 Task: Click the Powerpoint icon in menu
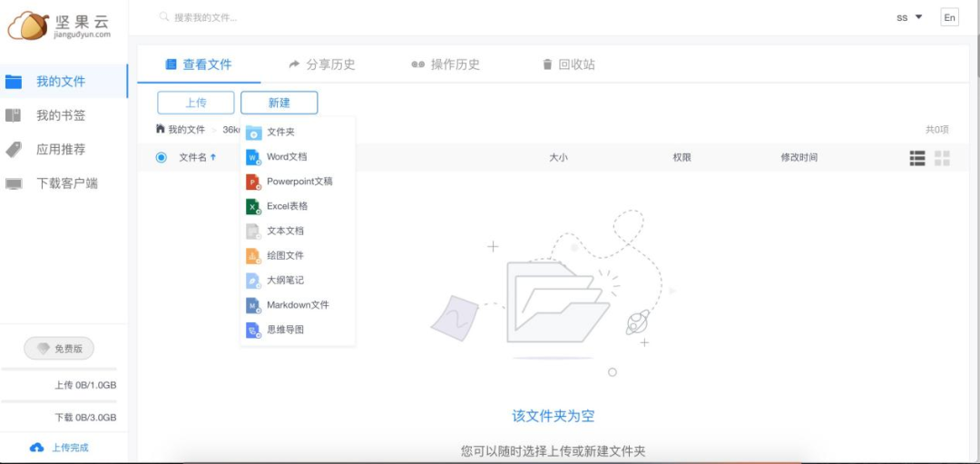254,182
